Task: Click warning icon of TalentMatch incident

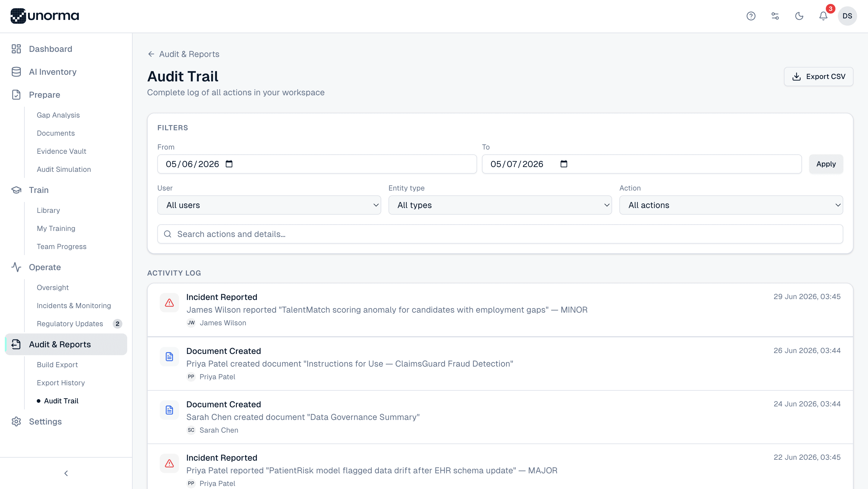Action: pyautogui.click(x=169, y=303)
